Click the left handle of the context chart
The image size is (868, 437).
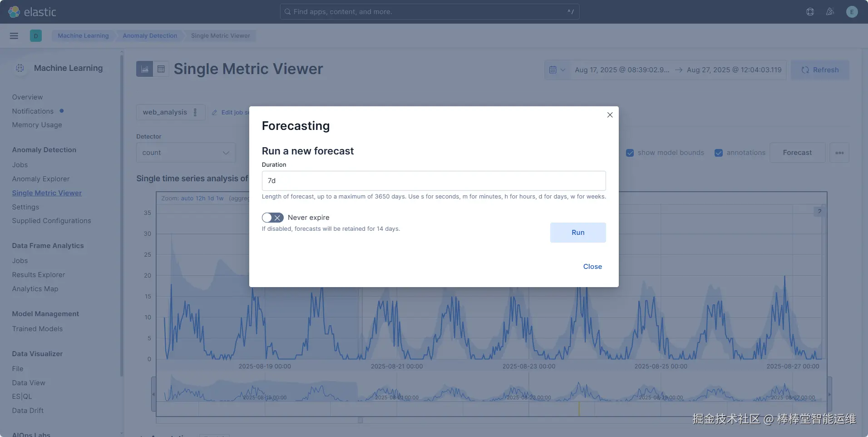click(x=153, y=394)
